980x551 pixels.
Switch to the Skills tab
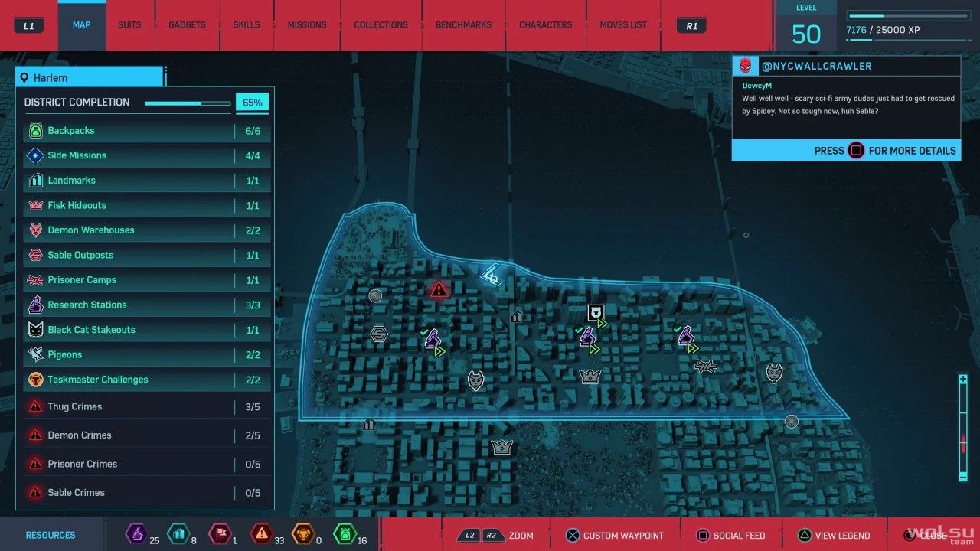click(x=247, y=25)
